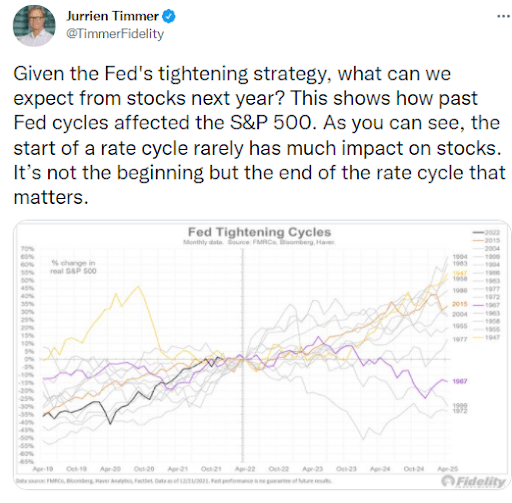
Task: Click the orange 2015 line-end label
Action: (x=460, y=304)
